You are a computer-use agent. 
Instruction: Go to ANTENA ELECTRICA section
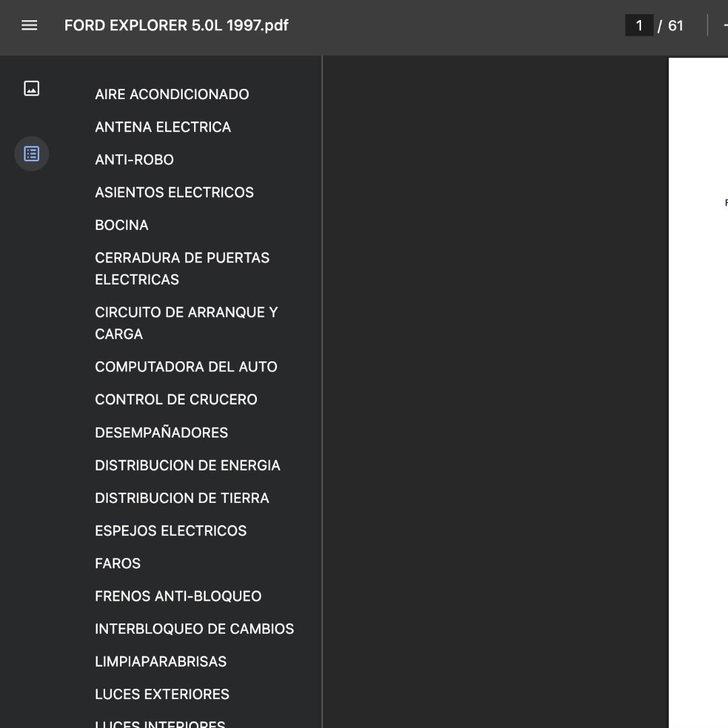(x=162, y=127)
